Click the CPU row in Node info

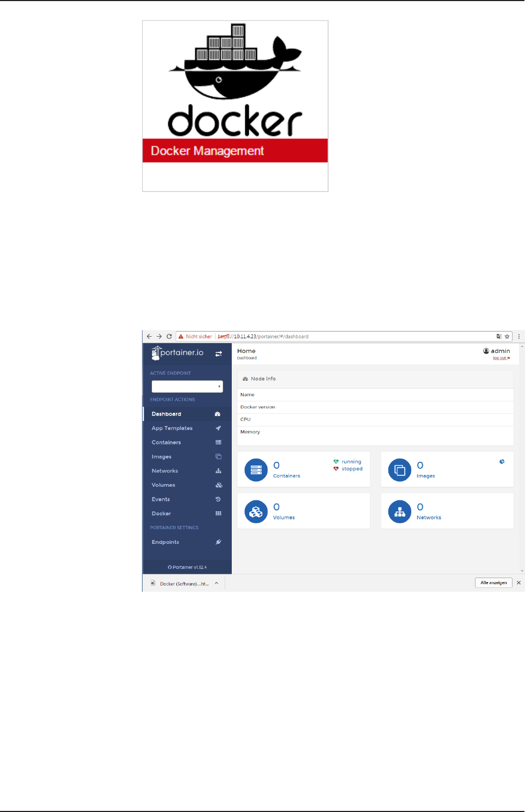click(375, 419)
